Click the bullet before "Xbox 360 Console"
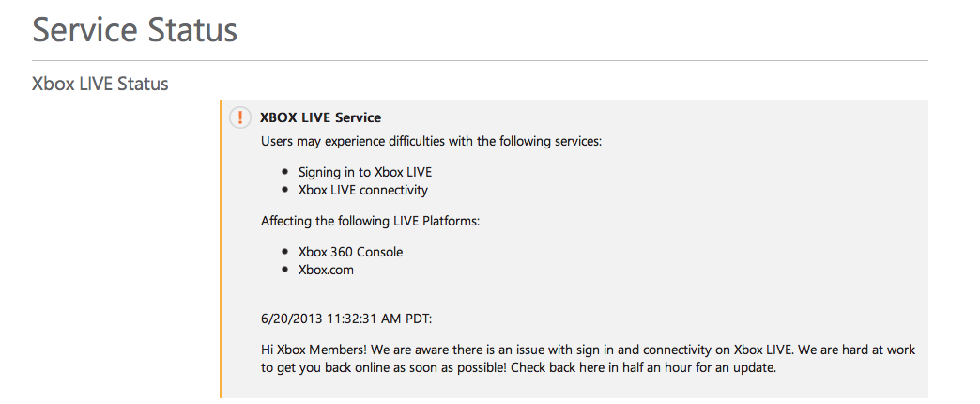Image resolution: width=980 pixels, height=404 pixels. tap(285, 253)
